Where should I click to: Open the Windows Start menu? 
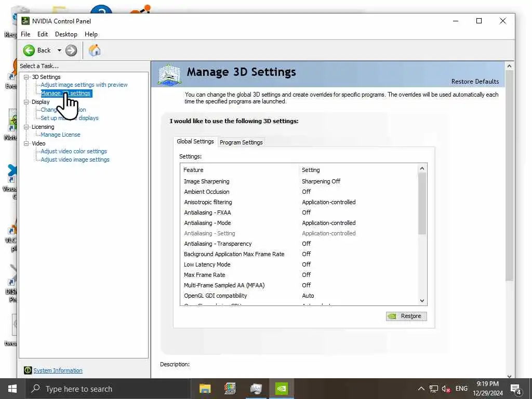[x=12, y=389]
